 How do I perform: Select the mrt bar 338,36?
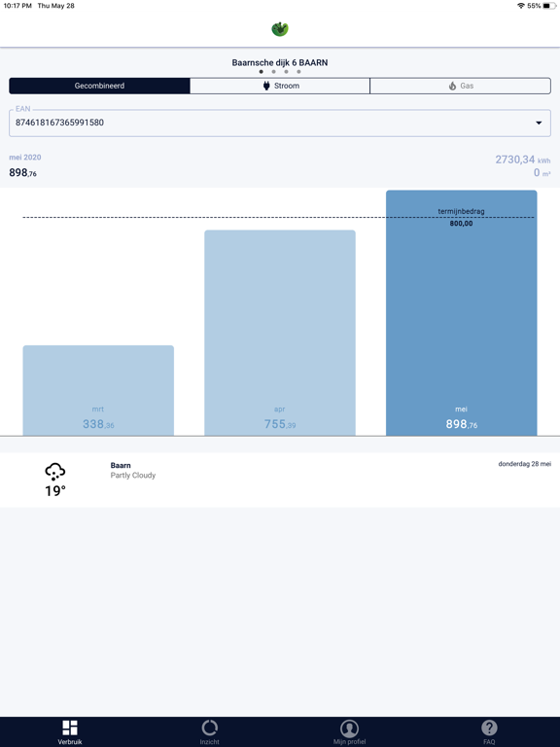tap(98, 391)
